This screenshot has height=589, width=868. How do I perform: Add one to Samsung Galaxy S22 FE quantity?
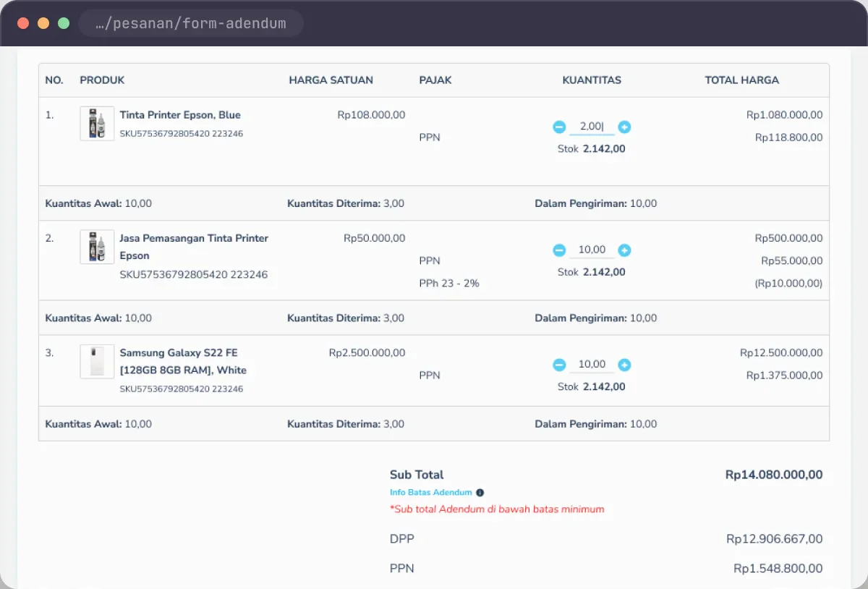(x=625, y=364)
